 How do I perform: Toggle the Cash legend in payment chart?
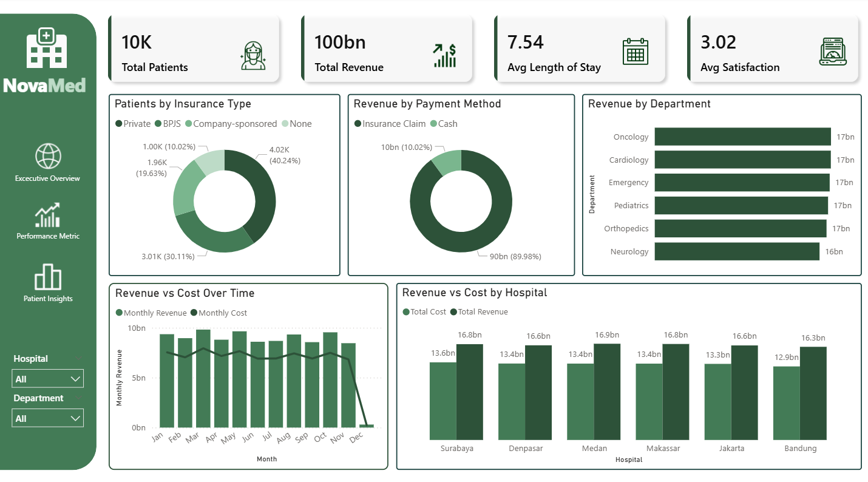(445, 123)
